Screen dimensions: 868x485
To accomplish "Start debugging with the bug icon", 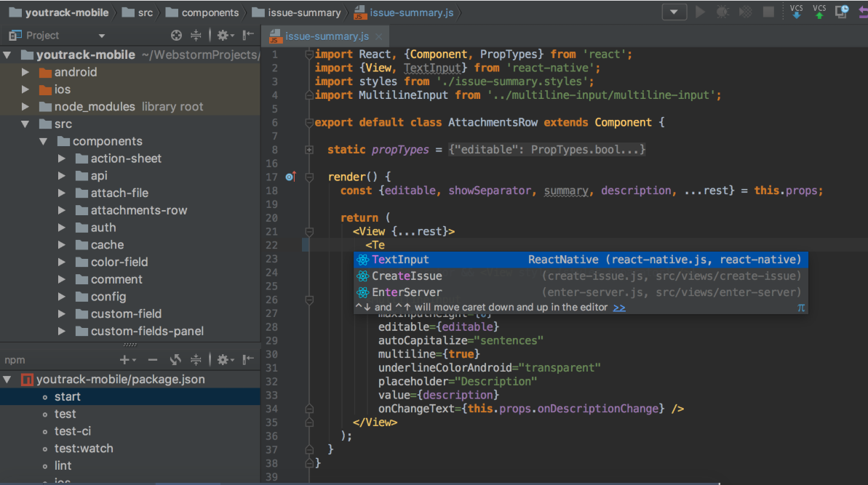I will 722,12.
